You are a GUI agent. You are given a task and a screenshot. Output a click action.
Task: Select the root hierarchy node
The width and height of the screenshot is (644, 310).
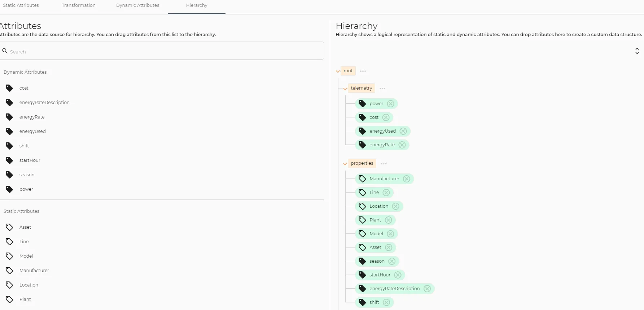pos(348,71)
